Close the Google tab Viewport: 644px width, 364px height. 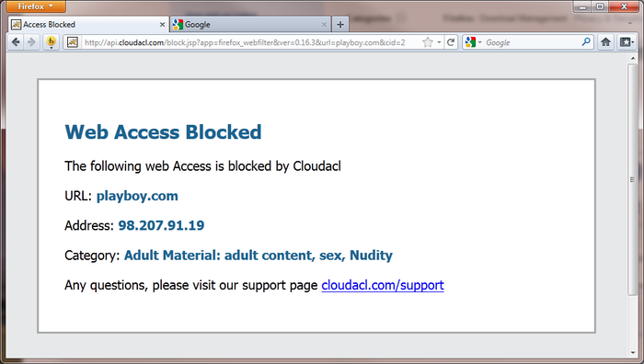(x=324, y=25)
